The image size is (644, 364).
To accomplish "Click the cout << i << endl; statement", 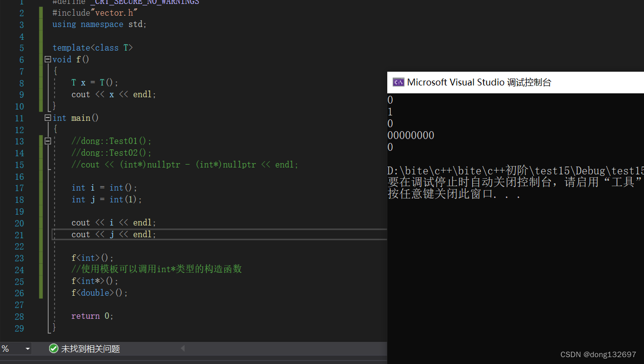I will point(114,223).
